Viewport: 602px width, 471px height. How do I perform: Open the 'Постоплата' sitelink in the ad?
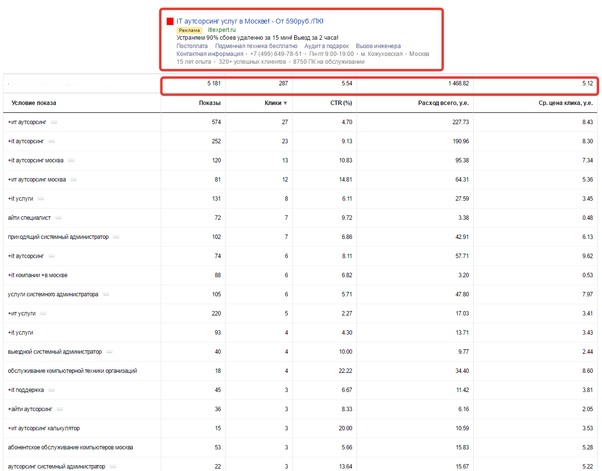tap(192, 46)
